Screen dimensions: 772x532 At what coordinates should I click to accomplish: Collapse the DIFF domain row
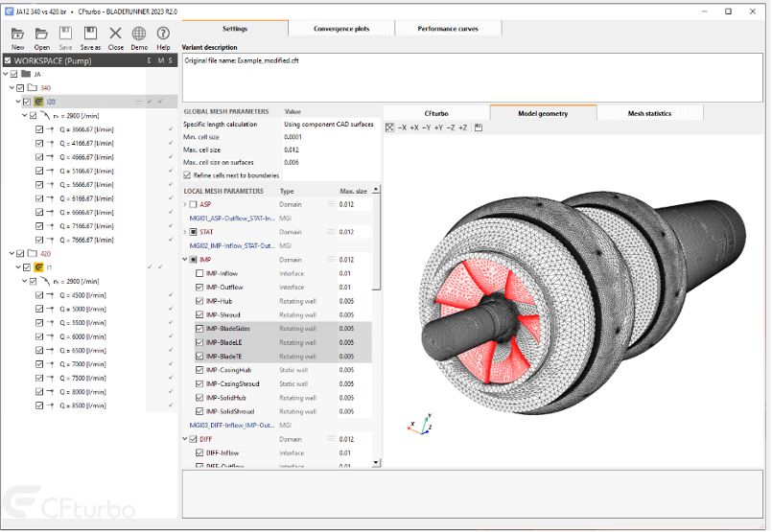[185, 439]
